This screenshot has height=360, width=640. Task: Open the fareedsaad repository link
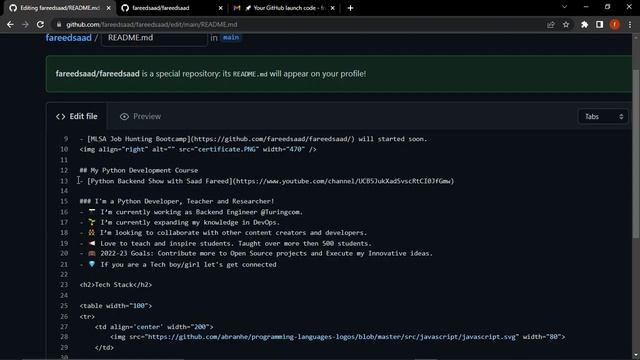(x=69, y=38)
